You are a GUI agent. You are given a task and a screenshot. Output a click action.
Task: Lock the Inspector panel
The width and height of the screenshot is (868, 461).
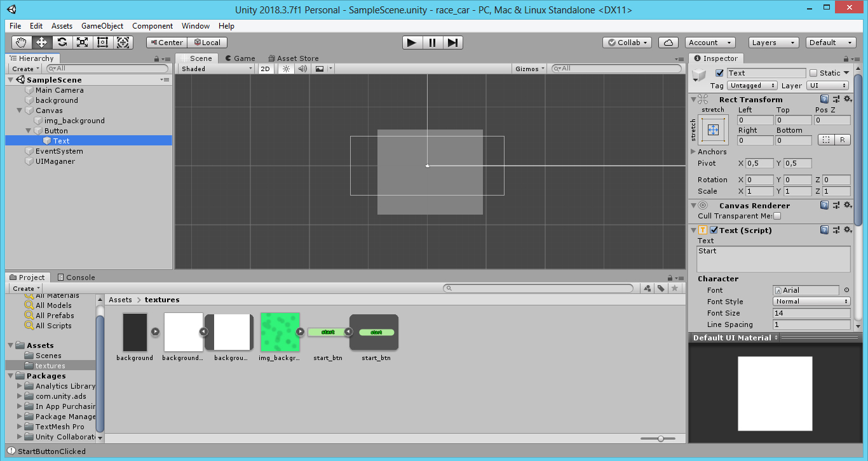[844, 58]
